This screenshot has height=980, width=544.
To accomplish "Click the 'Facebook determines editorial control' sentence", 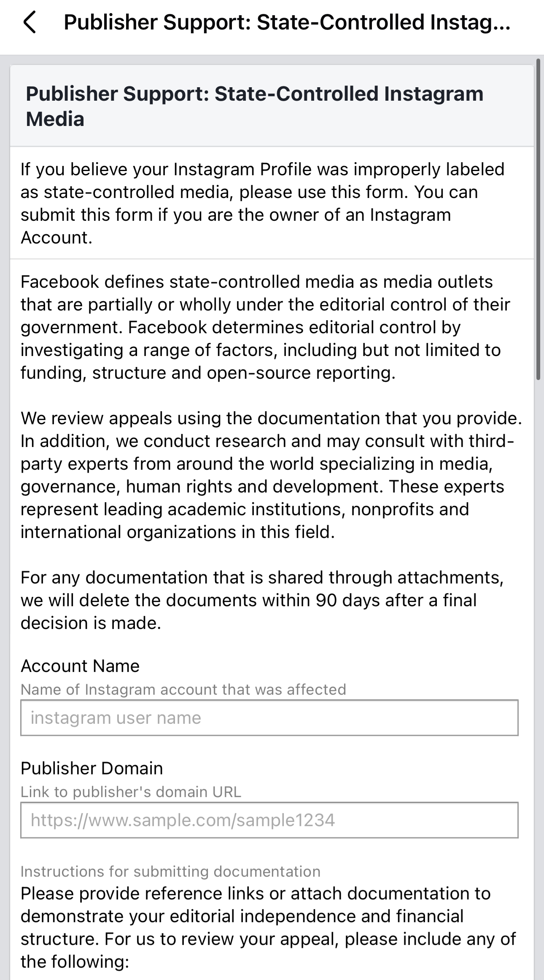I will (261, 350).
